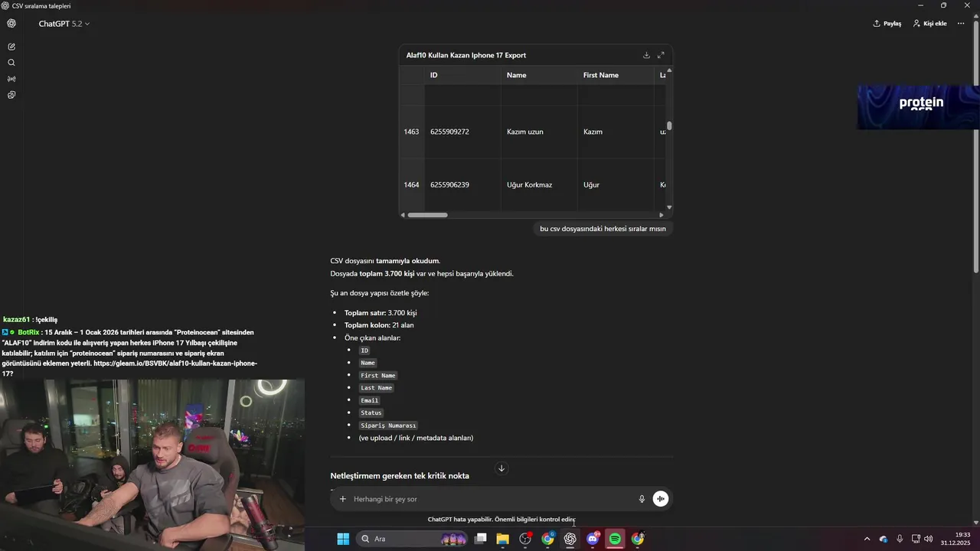Viewport: 980px width, 551px height.
Task: Click the Kişi ekle button
Action: (x=929, y=24)
